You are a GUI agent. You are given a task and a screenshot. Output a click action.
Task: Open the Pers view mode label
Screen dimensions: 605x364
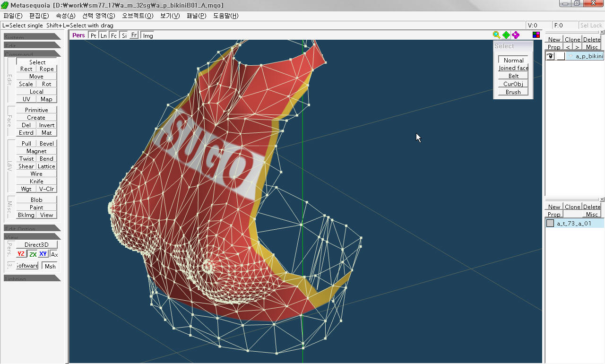78,35
